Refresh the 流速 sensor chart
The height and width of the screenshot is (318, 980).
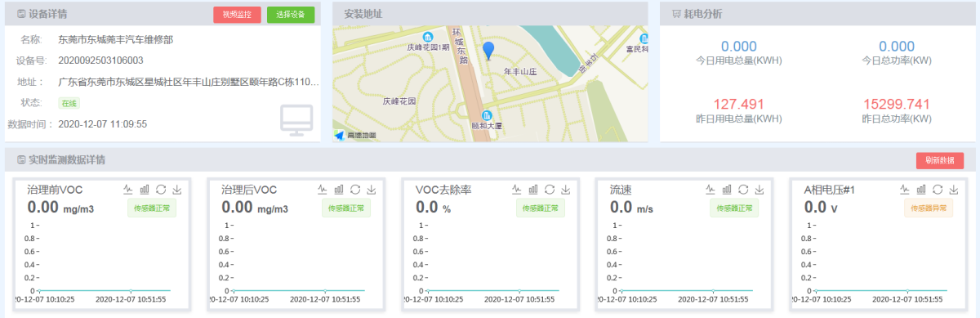point(743,190)
